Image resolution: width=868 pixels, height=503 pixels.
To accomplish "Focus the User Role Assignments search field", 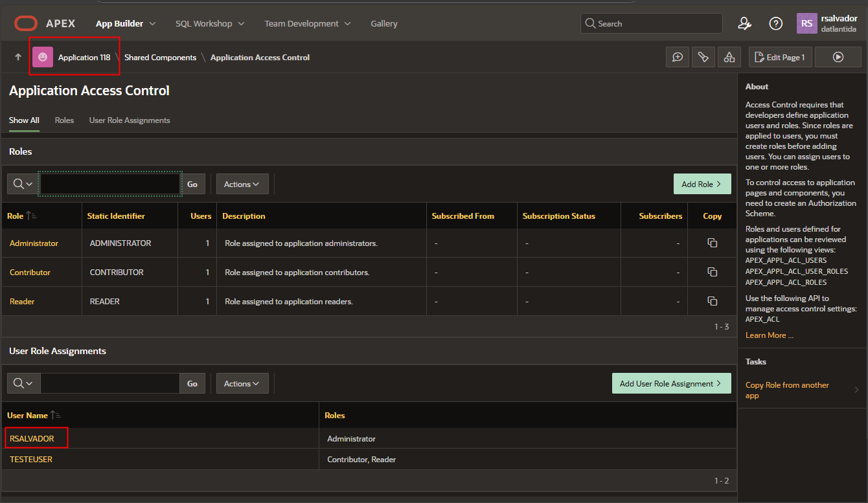I will 109,384.
